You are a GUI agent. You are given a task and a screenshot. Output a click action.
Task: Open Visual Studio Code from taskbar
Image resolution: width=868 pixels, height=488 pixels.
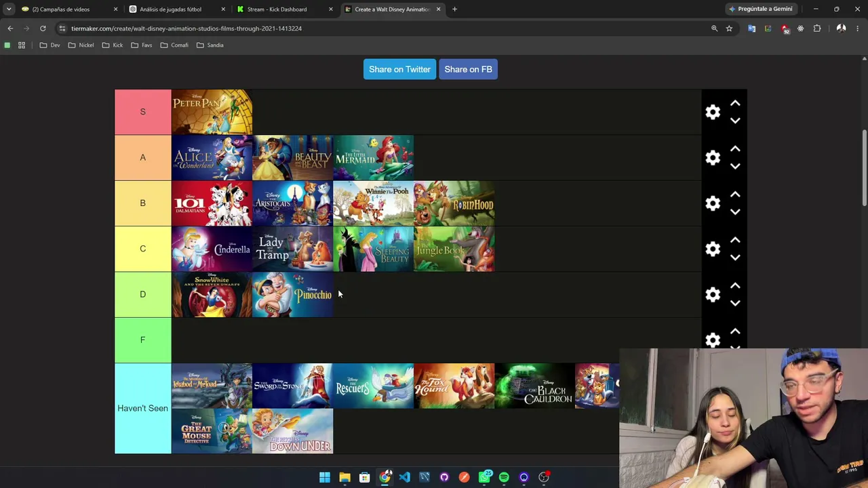(x=404, y=477)
